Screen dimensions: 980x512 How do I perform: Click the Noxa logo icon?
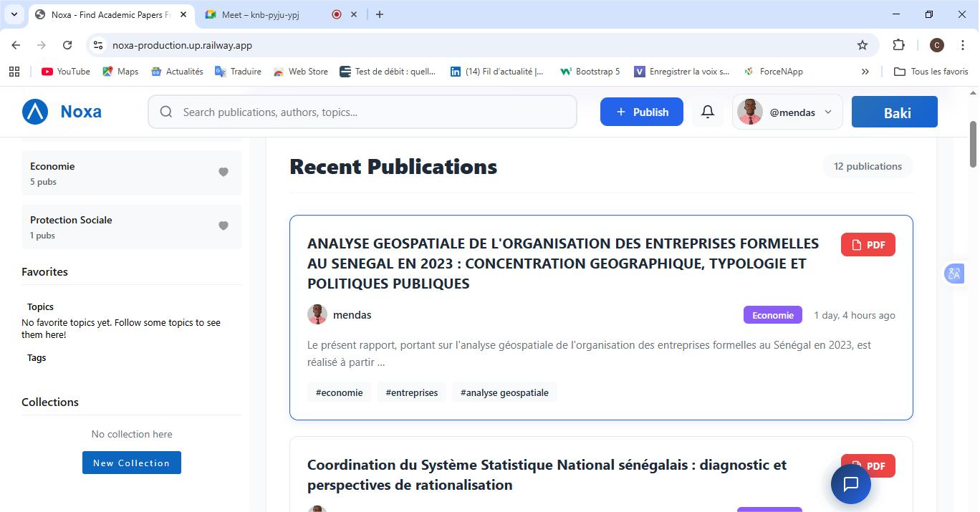(35, 112)
